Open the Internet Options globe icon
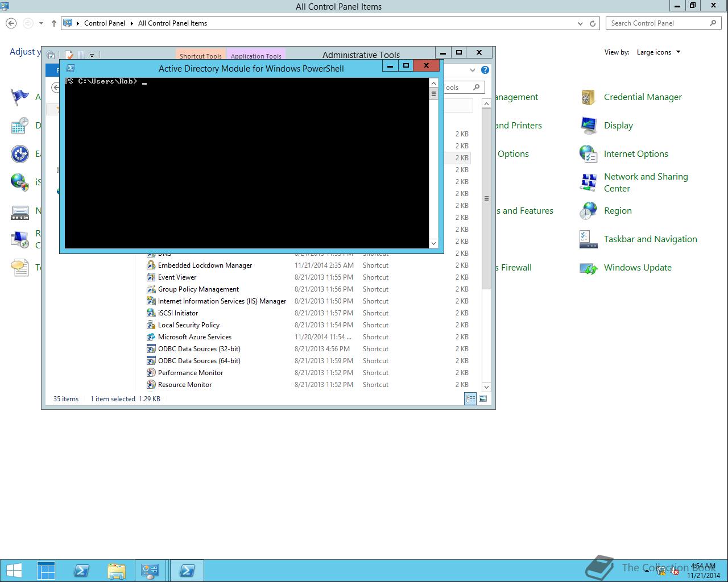 click(x=588, y=154)
